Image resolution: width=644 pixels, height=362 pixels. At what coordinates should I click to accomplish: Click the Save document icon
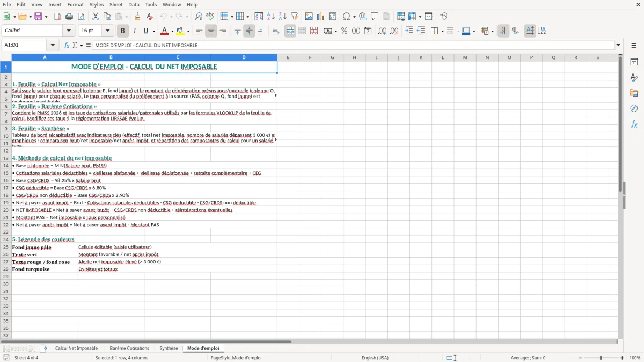click(x=38, y=17)
